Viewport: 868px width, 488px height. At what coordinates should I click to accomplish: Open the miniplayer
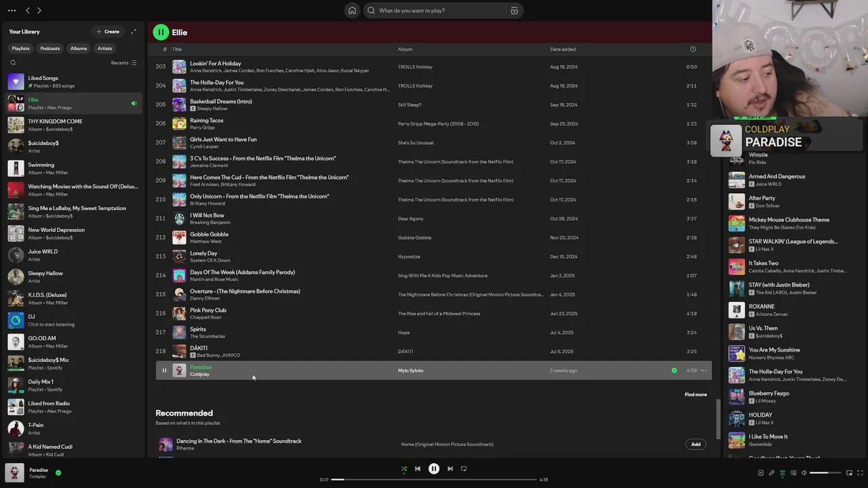pyautogui.click(x=848, y=472)
